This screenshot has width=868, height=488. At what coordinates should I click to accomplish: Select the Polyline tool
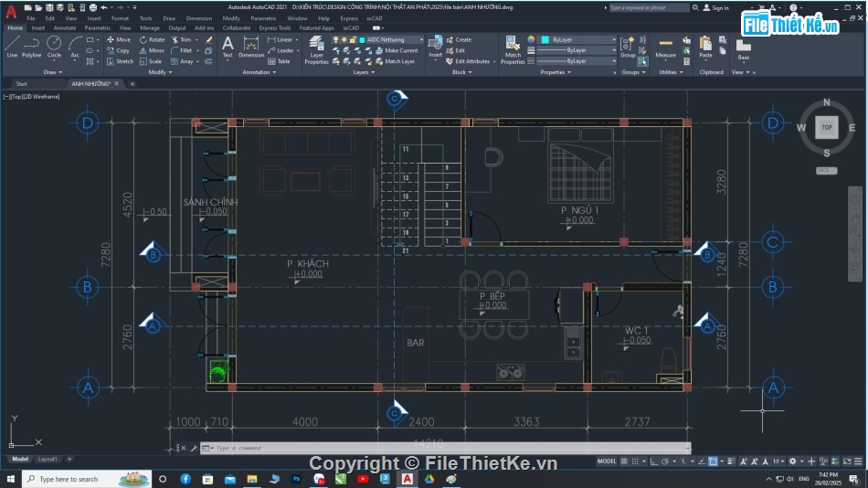click(x=32, y=48)
